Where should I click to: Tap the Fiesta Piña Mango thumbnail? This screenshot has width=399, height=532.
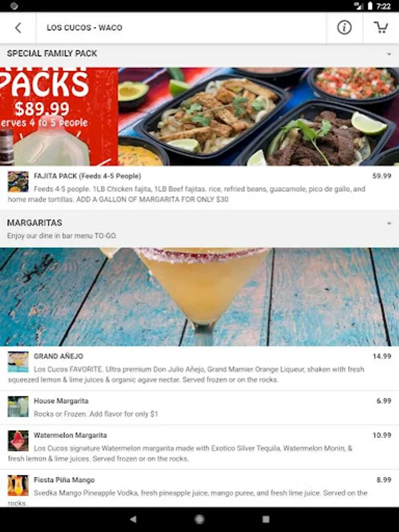tap(18, 485)
